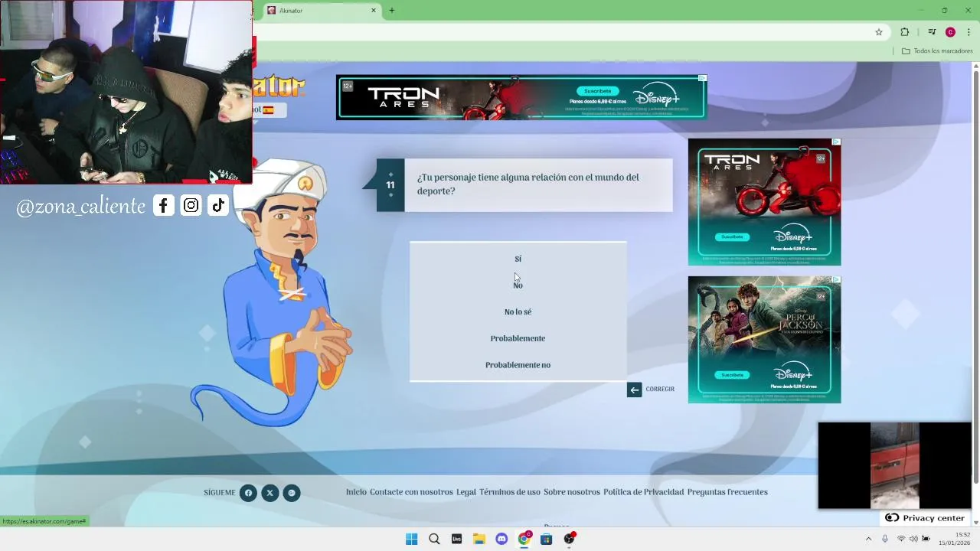Viewport: 980px width, 551px height.
Task: Choose the 'No' answer option
Action: point(518,285)
